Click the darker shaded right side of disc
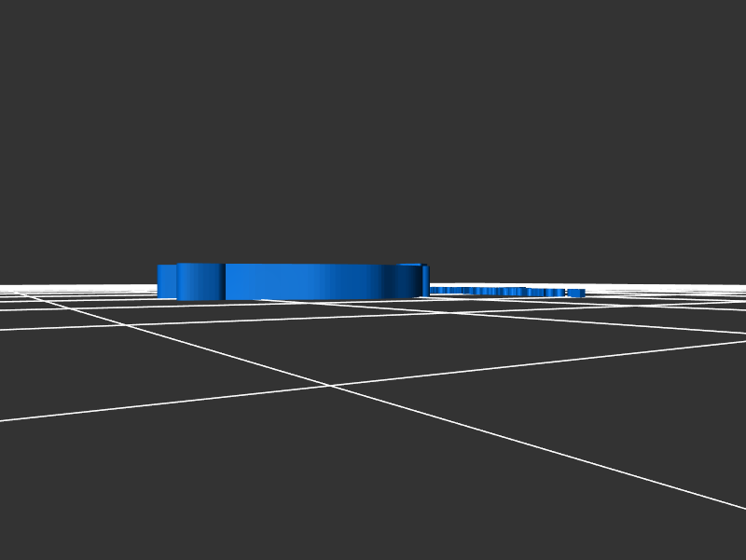 tap(403, 281)
